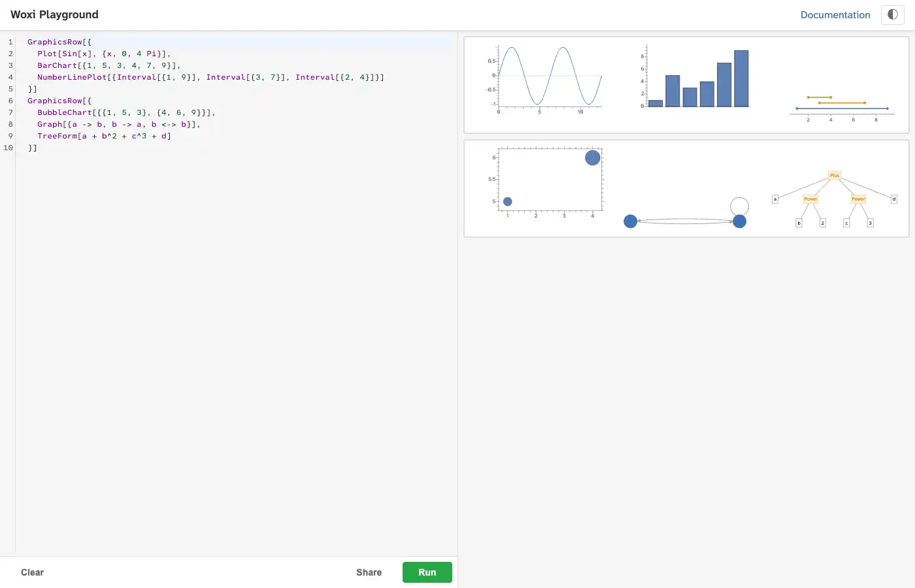Click the second 'GraphicsRow[{' on line 6
The height and width of the screenshot is (588, 915).
point(59,101)
